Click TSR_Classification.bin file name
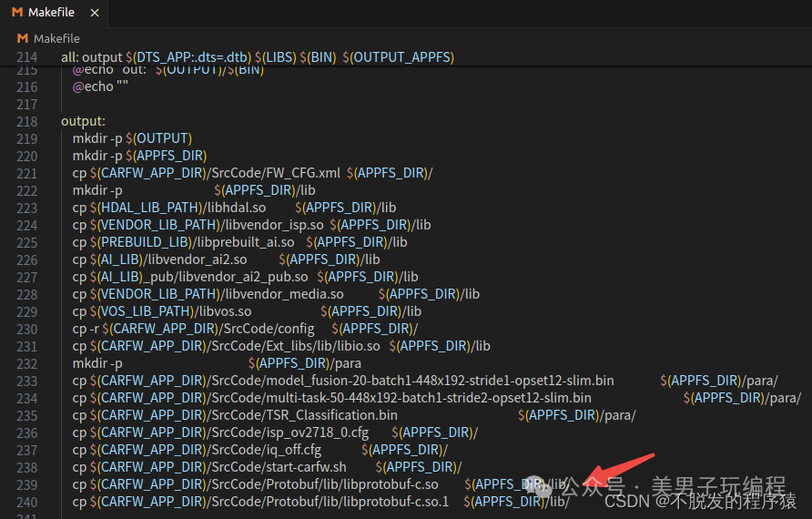 point(331,415)
